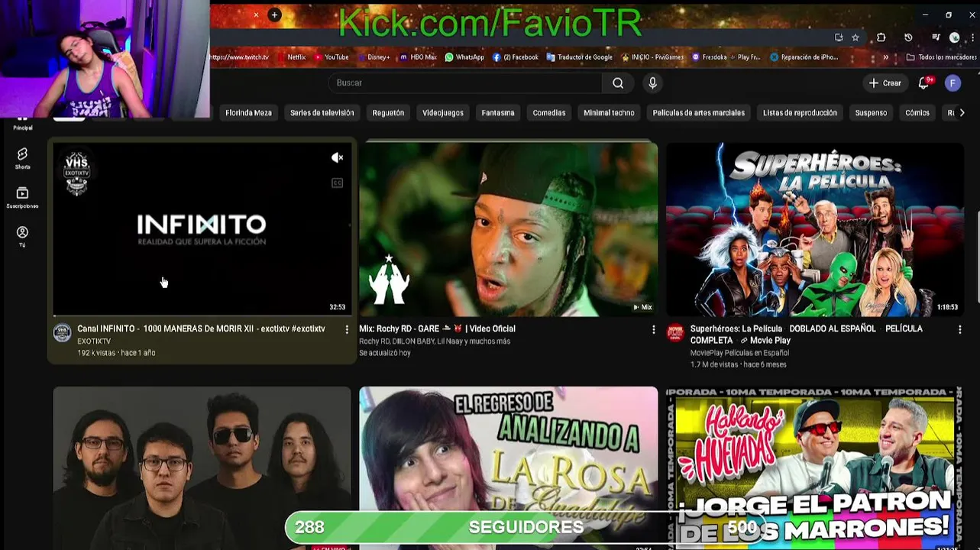The image size is (980, 550).
Task: Open options menu for Canal INFINITO video
Action: [x=347, y=329]
